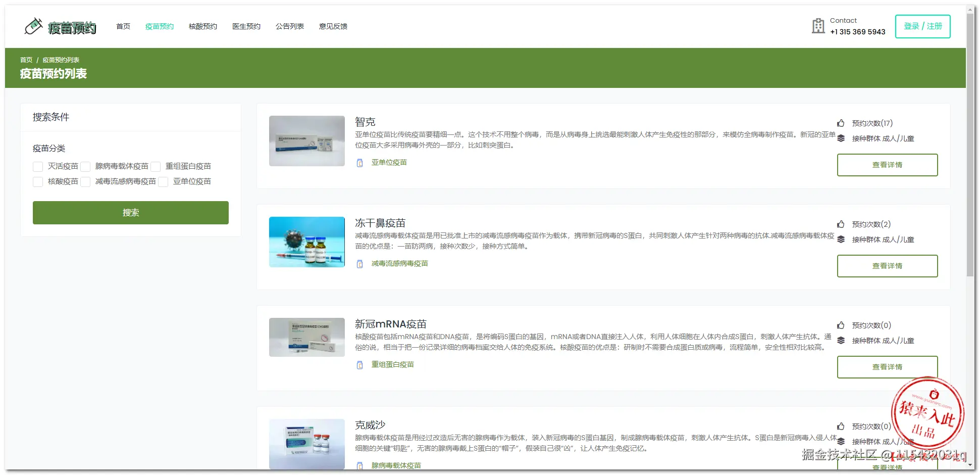
Task: Open the 克威沙 title link
Action: (370, 425)
